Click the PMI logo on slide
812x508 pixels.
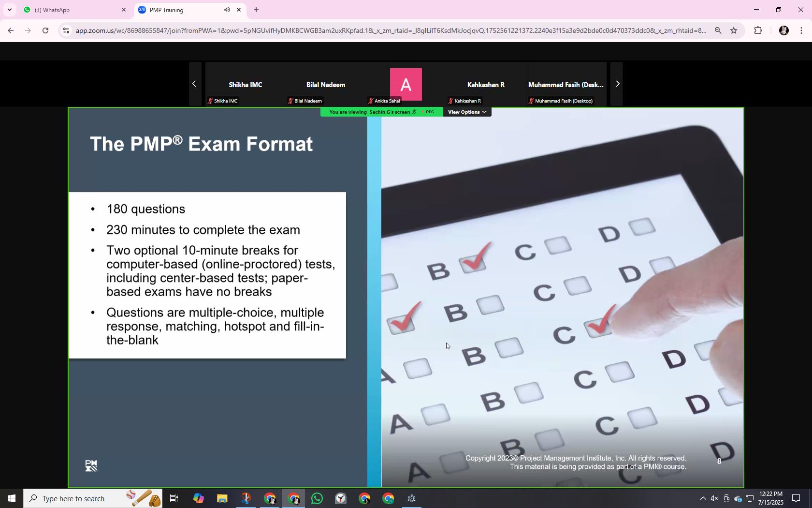click(91, 466)
